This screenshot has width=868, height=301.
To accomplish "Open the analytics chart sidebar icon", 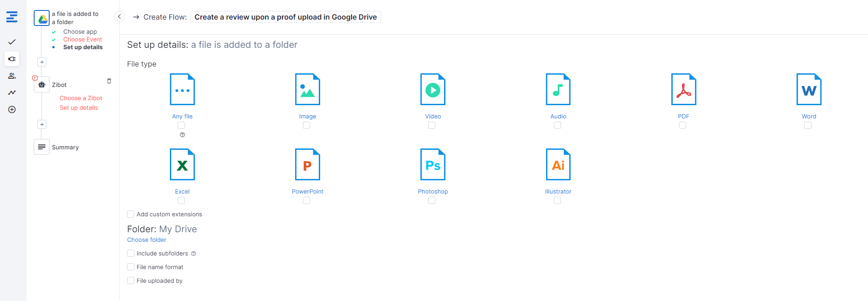I will tap(12, 92).
